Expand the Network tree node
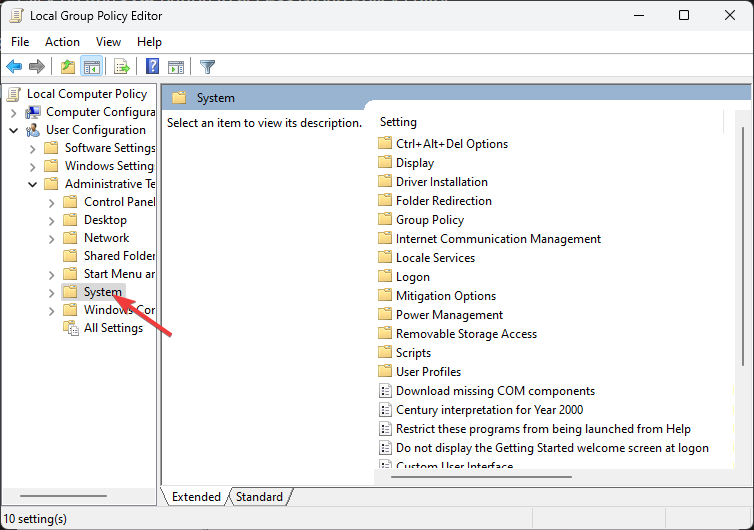Screen dimensions: 754x530 51,239
